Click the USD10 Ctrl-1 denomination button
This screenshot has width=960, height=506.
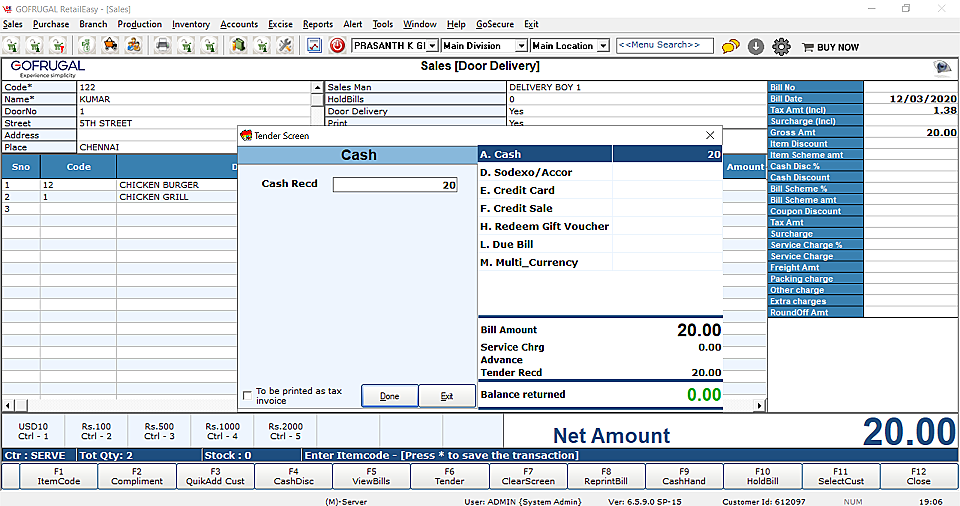33,431
